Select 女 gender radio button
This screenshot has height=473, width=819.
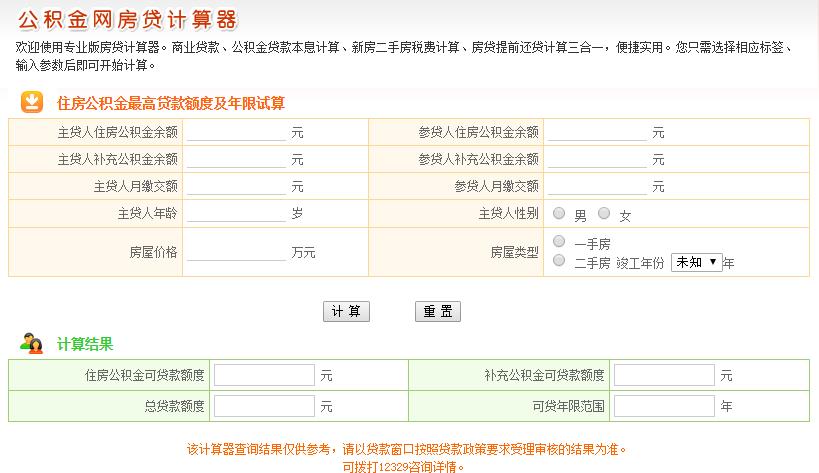coord(604,213)
